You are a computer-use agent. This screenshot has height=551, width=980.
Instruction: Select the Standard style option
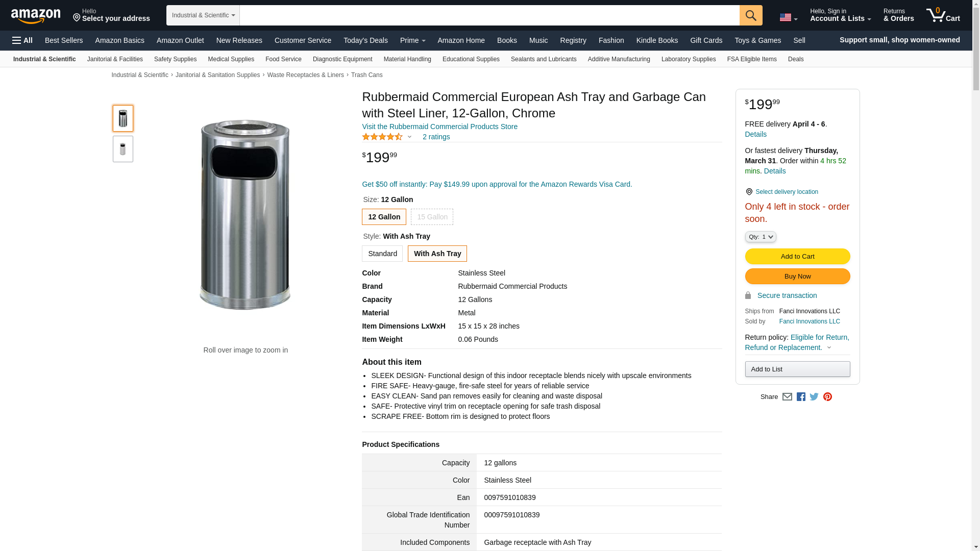pyautogui.click(x=382, y=254)
